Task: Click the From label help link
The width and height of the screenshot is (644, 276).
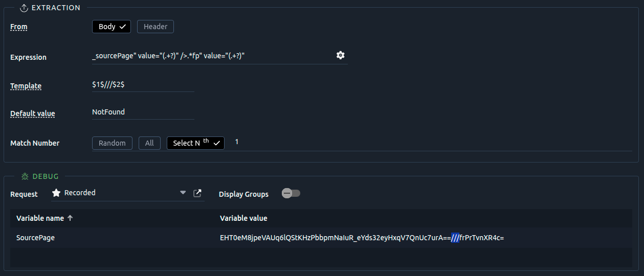Action: (x=19, y=27)
